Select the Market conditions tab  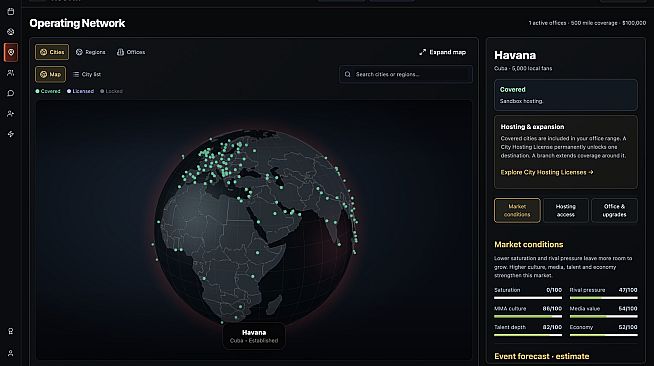pyautogui.click(x=517, y=211)
